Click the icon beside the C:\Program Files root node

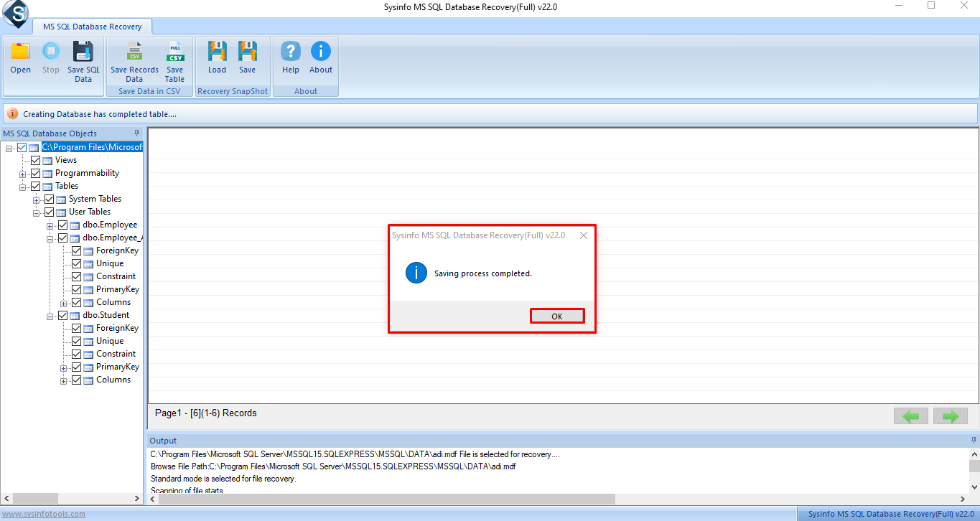coord(34,148)
